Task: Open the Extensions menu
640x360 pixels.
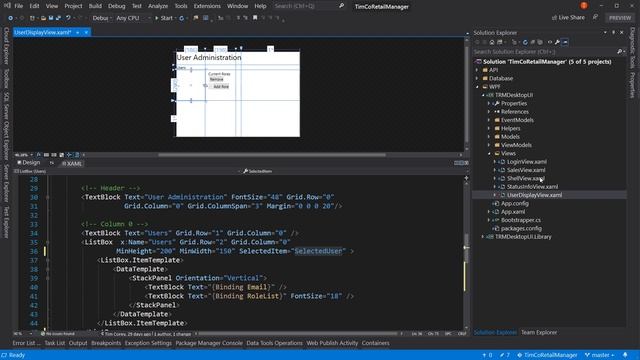Action: (207, 6)
